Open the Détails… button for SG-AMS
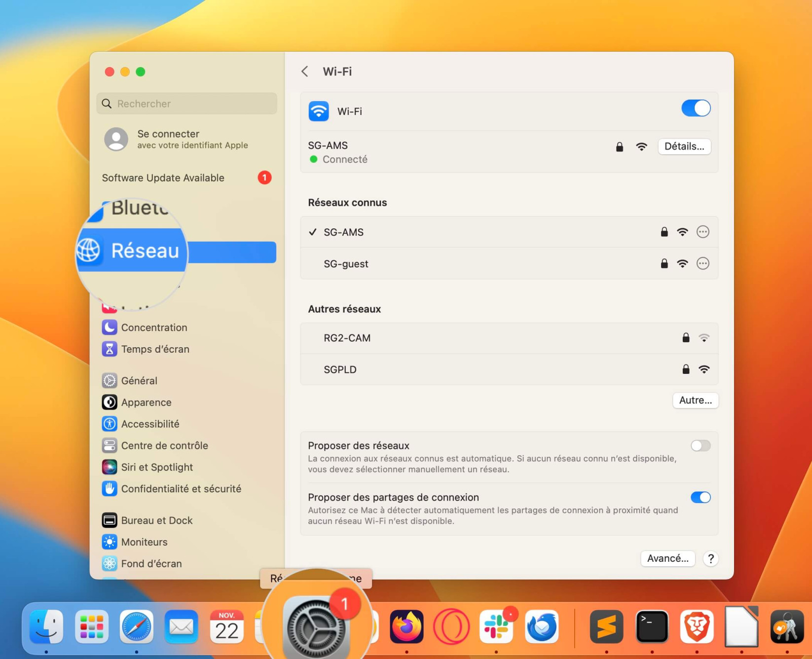Viewport: 812px width, 659px height. pos(684,146)
